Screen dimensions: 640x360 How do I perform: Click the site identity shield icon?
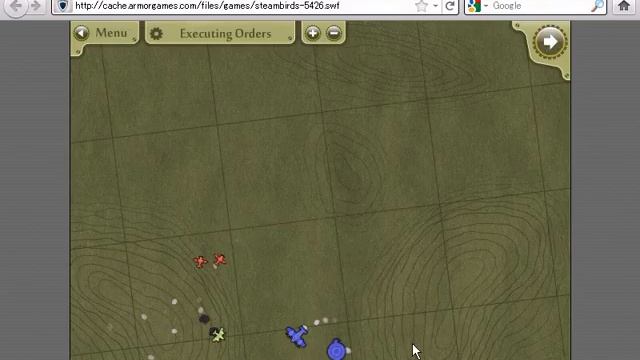coord(62,6)
